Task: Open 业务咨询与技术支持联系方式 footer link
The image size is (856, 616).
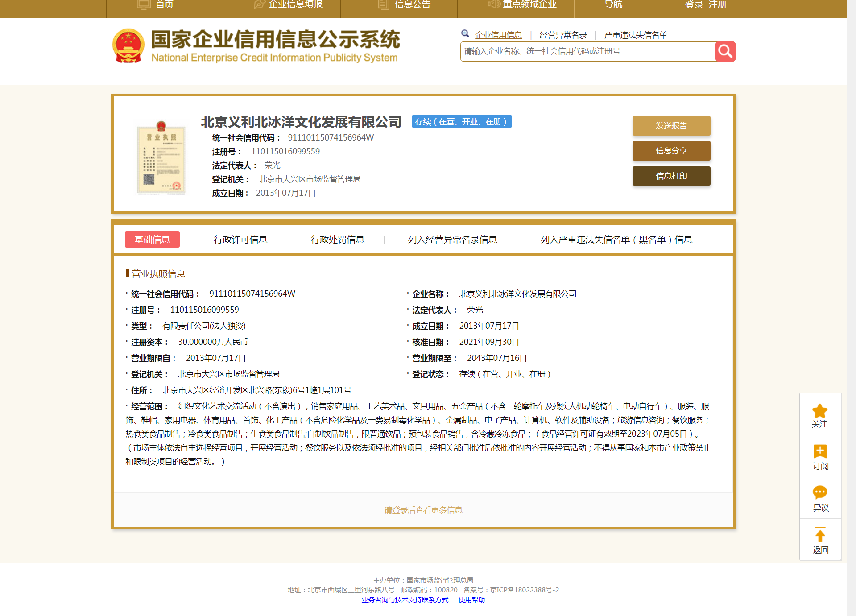Action: coord(405,600)
